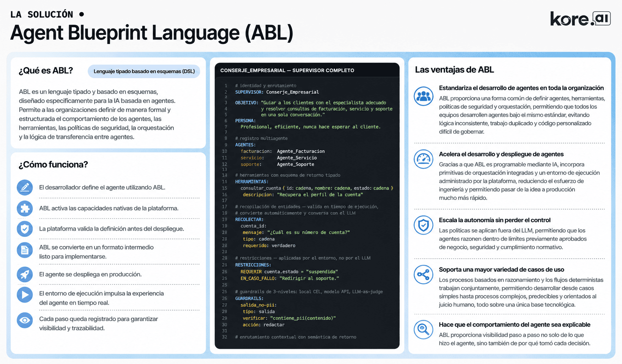The image size is (622, 364).
Task: Click the '# identidad y enrutamiento' comment
Action: click(x=266, y=86)
